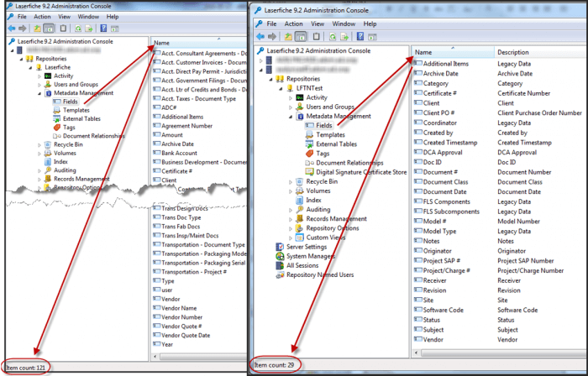Collapse Metadata Management in right window
The width and height of the screenshot is (588, 376).
pyautogui.click(x=291, y=117)
